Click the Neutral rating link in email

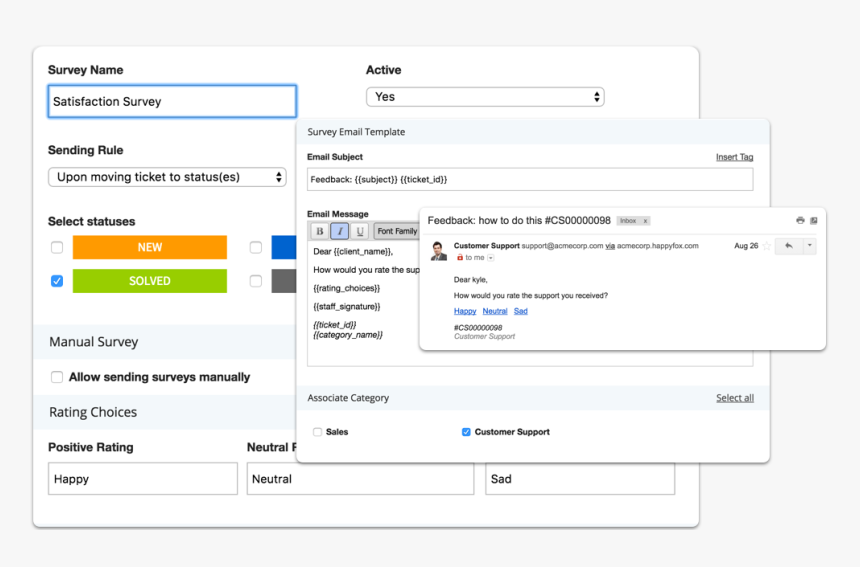(495, 311)
